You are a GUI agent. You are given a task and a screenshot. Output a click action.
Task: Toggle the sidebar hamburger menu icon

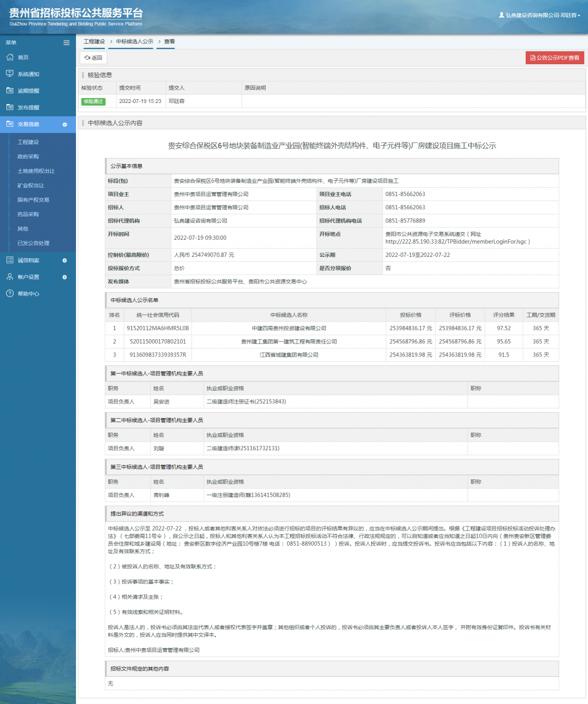tap(66, 43)
